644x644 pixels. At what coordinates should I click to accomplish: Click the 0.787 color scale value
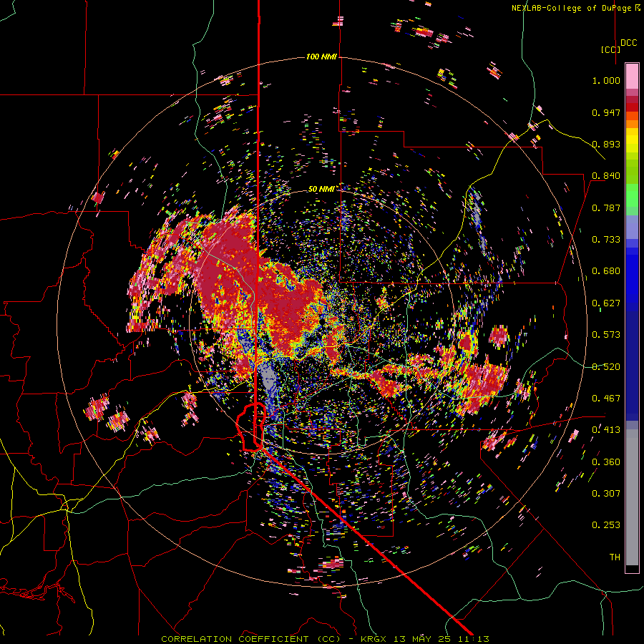pyautogui.click(x=606, y=208)
